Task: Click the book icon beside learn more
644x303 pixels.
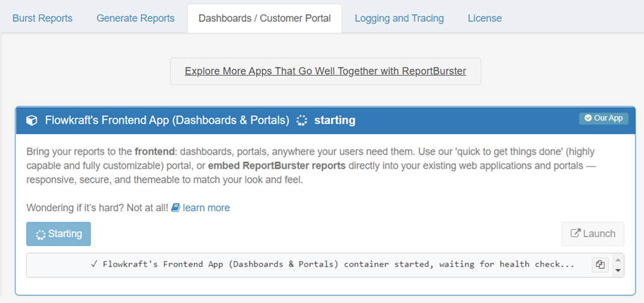Action: 176,208
